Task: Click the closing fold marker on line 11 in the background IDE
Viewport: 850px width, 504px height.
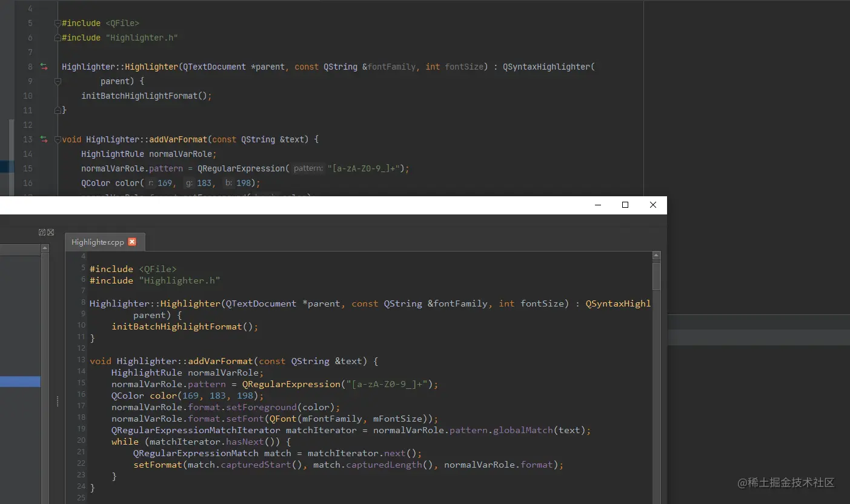Action: (58, 110)
